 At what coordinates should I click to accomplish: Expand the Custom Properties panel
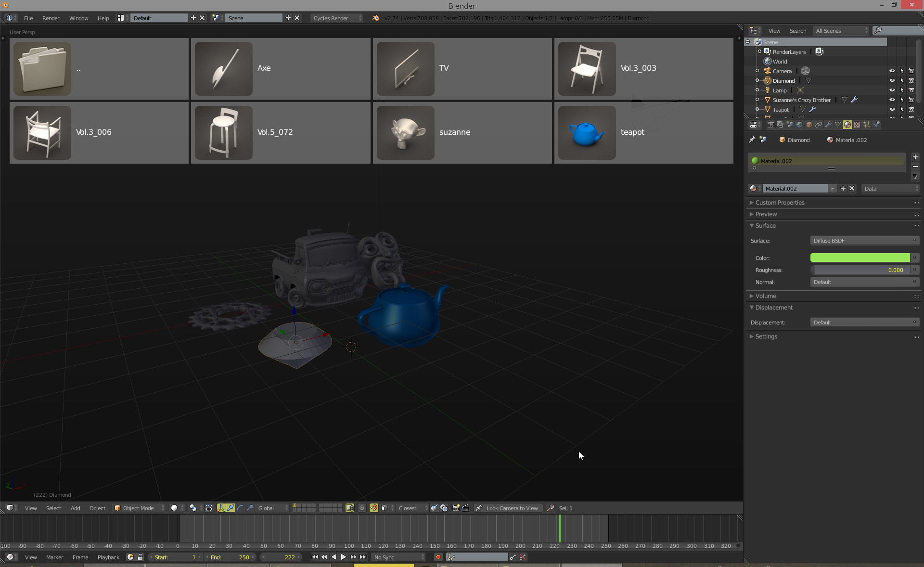coord(780,203)
